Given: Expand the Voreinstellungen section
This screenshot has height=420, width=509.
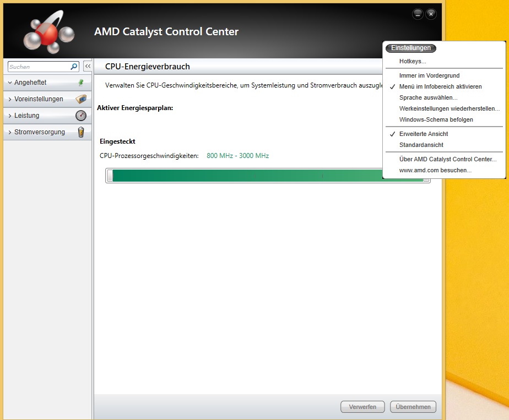Looking at the screenshot, I should tap(10, 99).
